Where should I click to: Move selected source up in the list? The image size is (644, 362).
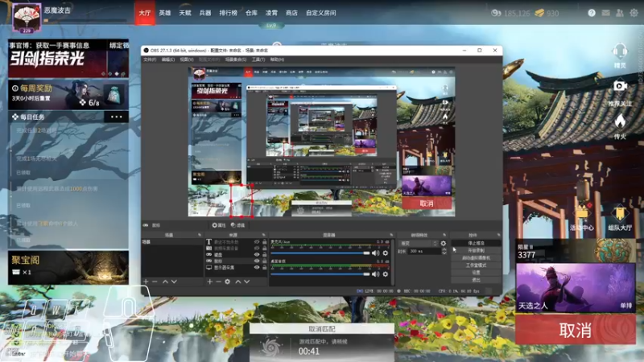[237, 282]
